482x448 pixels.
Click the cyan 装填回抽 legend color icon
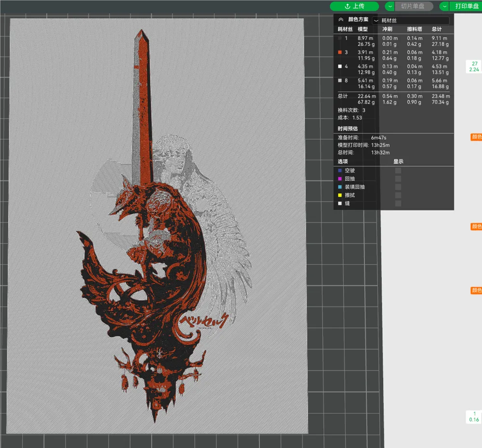click(x=340, y=187)
